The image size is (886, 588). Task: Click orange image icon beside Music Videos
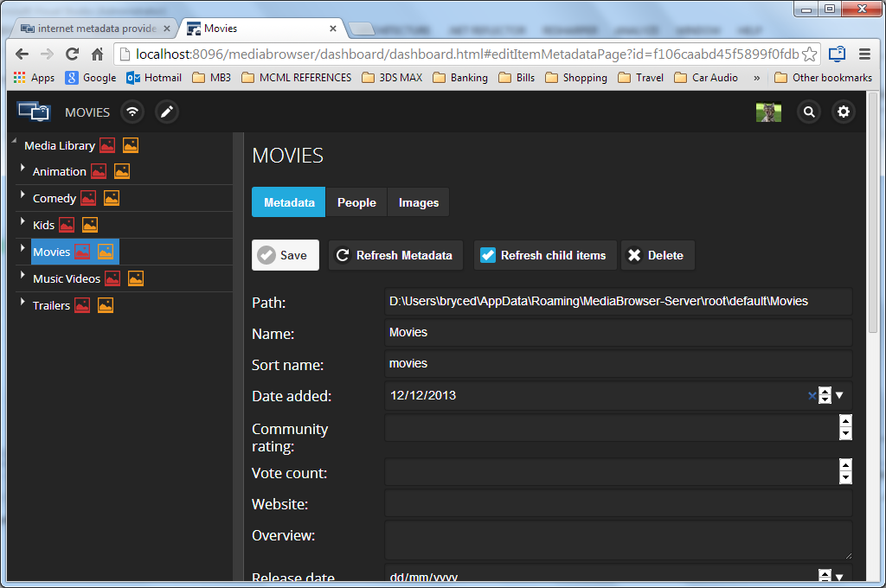coord(136,278)
